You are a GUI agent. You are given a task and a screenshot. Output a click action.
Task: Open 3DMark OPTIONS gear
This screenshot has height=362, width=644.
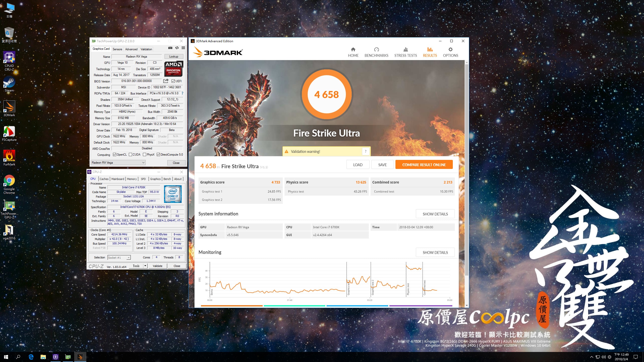(451, 52)
